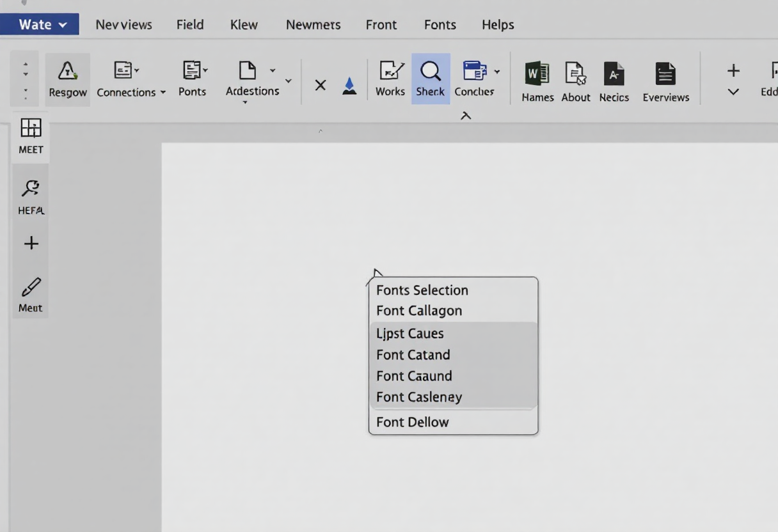
Task: Expand the chevron below the toolbar plus
Action: tap(734, 92)
